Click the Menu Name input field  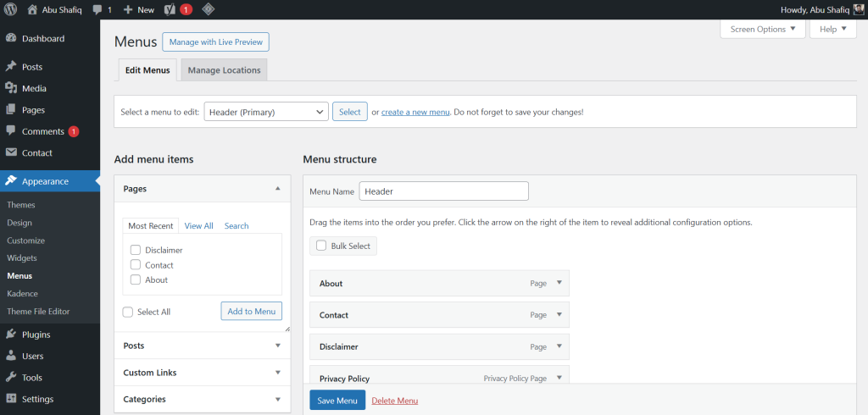click(x=444, y=191)
